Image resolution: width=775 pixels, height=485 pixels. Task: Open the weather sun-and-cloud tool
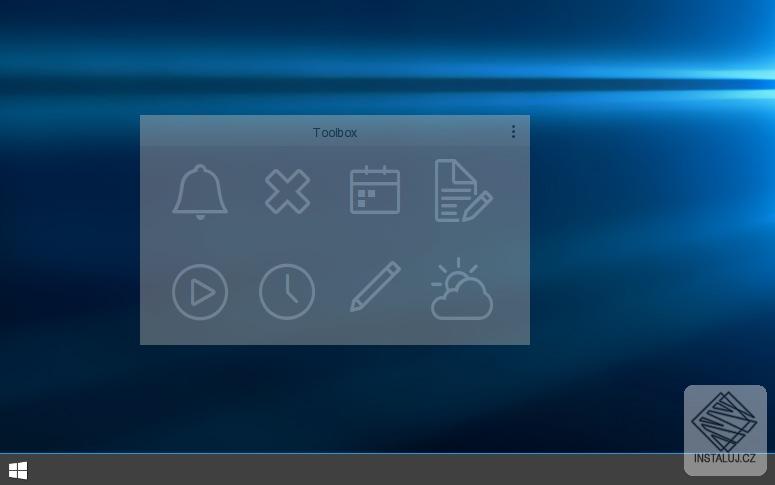click(x=462, y=289)
